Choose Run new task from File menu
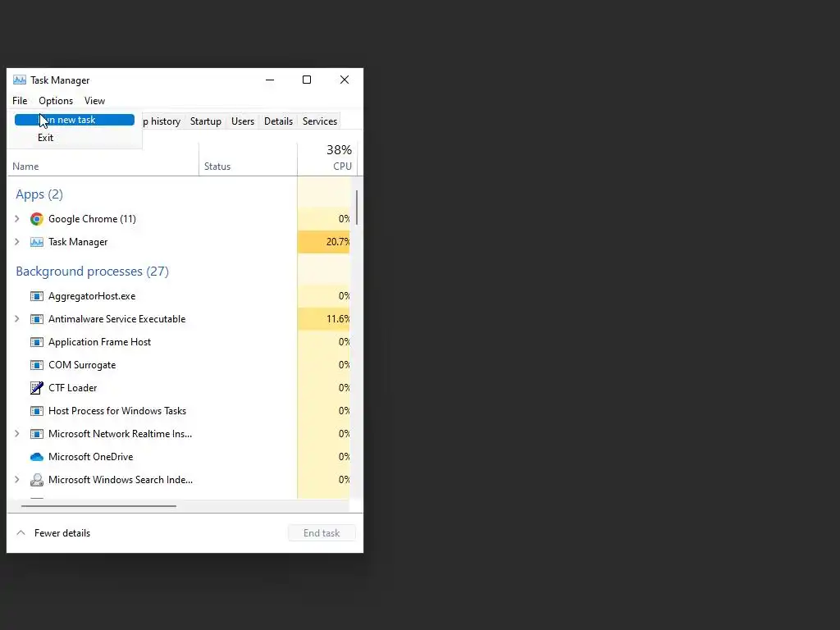 pyautogui.click(x=75, y=120)
